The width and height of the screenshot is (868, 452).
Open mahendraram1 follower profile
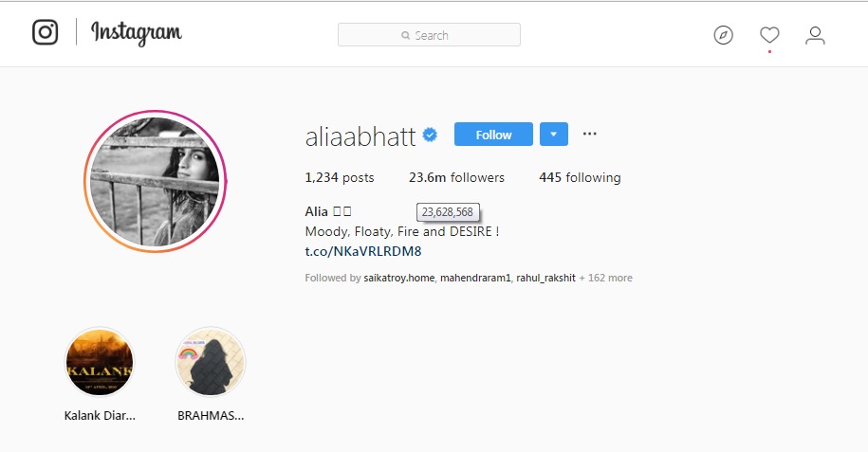pyautogui.click(x=475, y=278)
